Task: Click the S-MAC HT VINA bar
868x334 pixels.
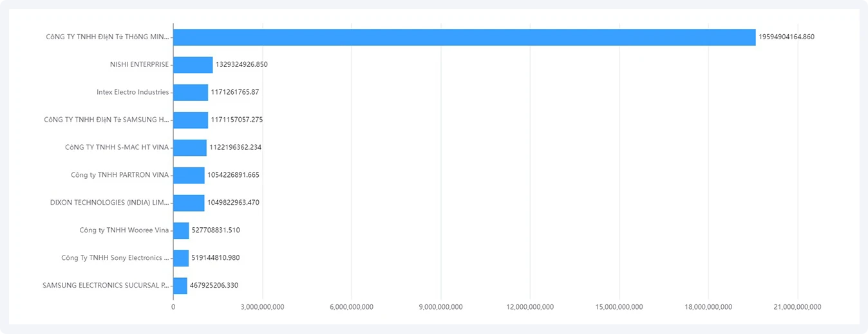Action: click(x=190, y=147)
